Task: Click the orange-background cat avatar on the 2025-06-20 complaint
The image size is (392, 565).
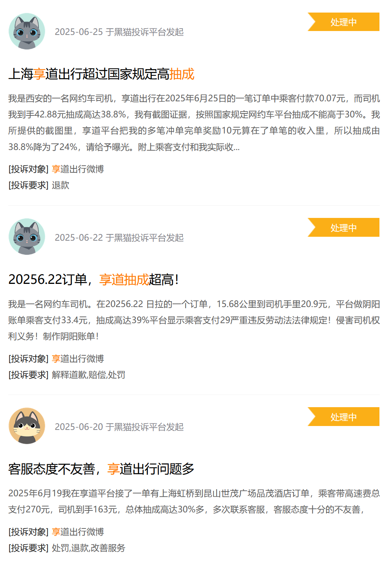Action: (x=27, y=426)
